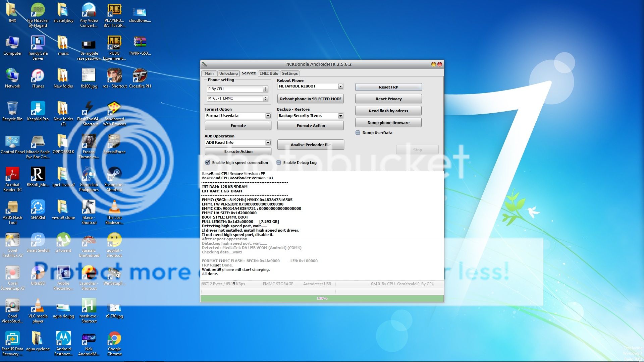
Task: Check the Dump UserData option
Action: (358, 133)
